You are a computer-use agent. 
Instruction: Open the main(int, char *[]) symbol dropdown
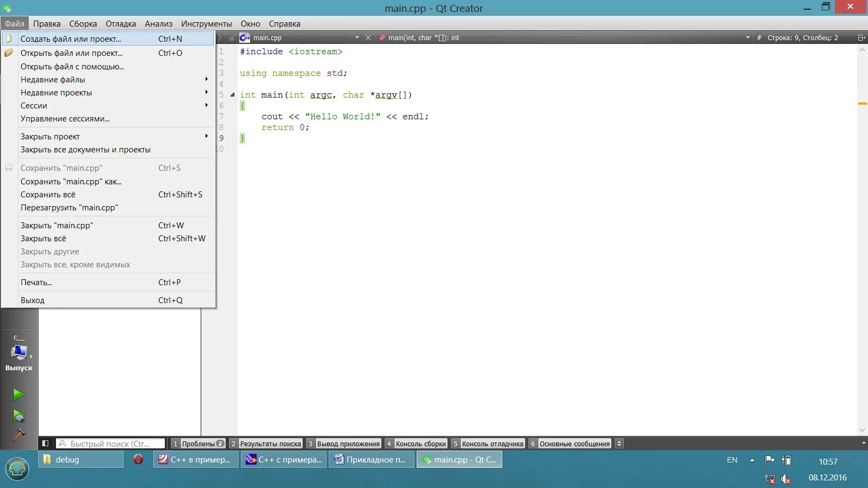(x=748, y=37)
